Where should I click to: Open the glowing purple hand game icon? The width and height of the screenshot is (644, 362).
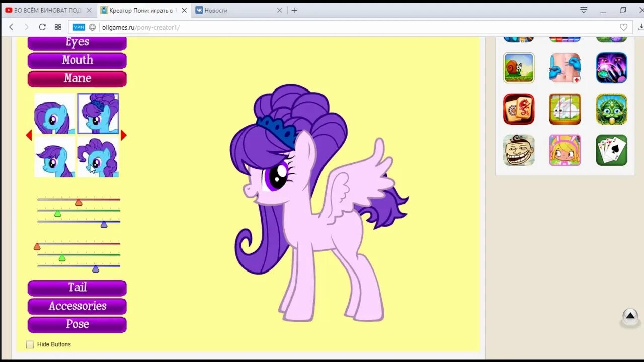click(x=612, y=68)
